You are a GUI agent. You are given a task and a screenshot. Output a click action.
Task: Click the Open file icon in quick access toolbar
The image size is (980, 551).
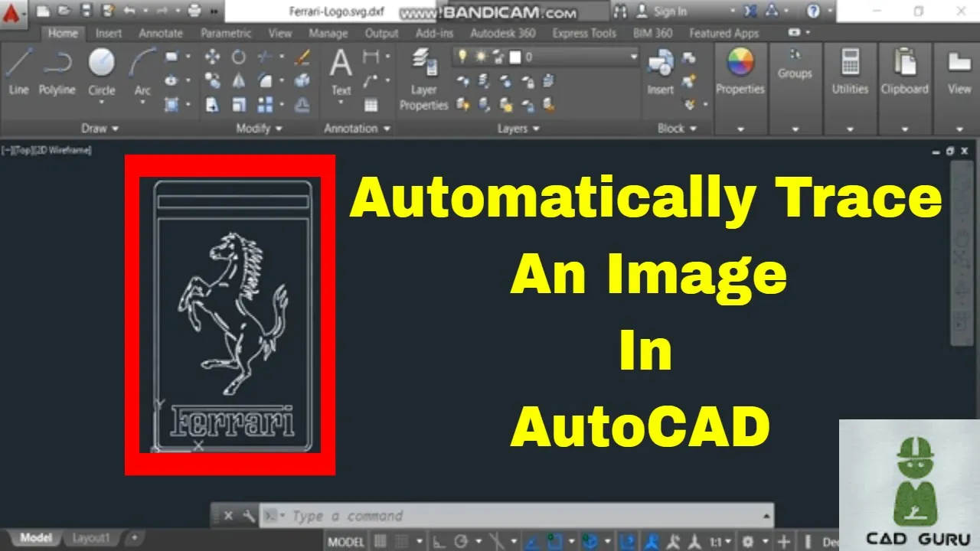click(64, 11)
